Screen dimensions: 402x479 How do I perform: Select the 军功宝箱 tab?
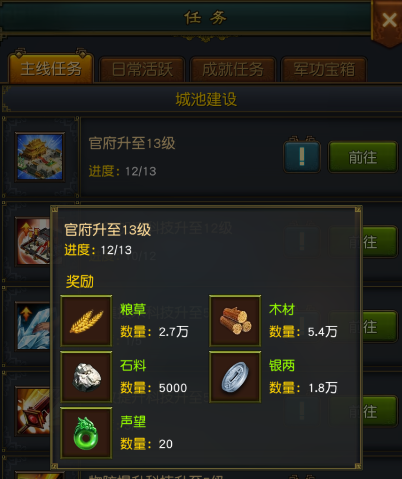point(324,69)
